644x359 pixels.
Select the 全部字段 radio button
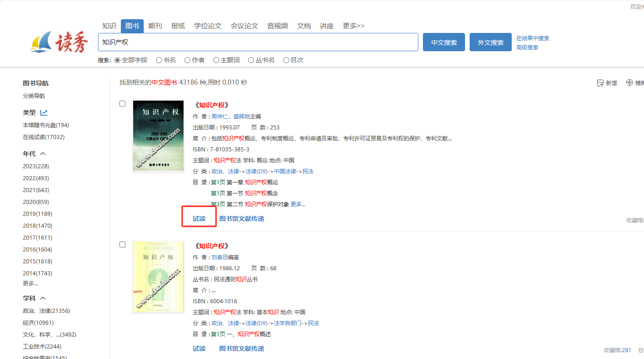click(117, 60)
